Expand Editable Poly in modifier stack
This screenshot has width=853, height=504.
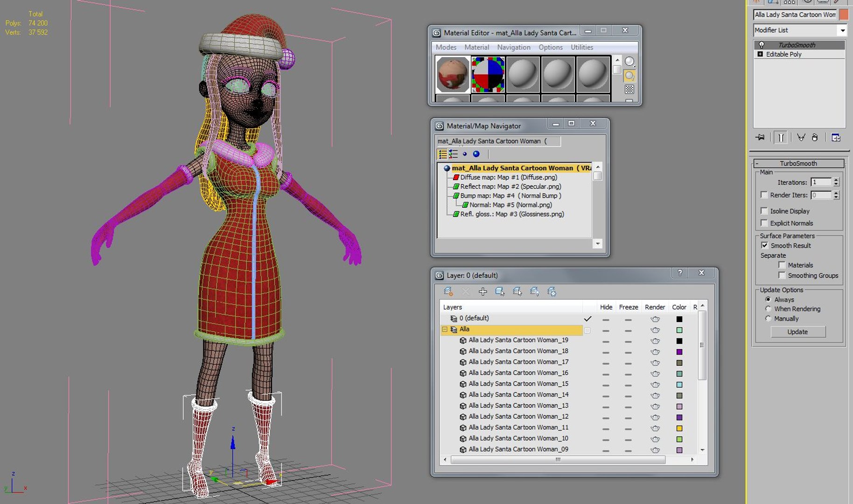(x=760, y=54)
